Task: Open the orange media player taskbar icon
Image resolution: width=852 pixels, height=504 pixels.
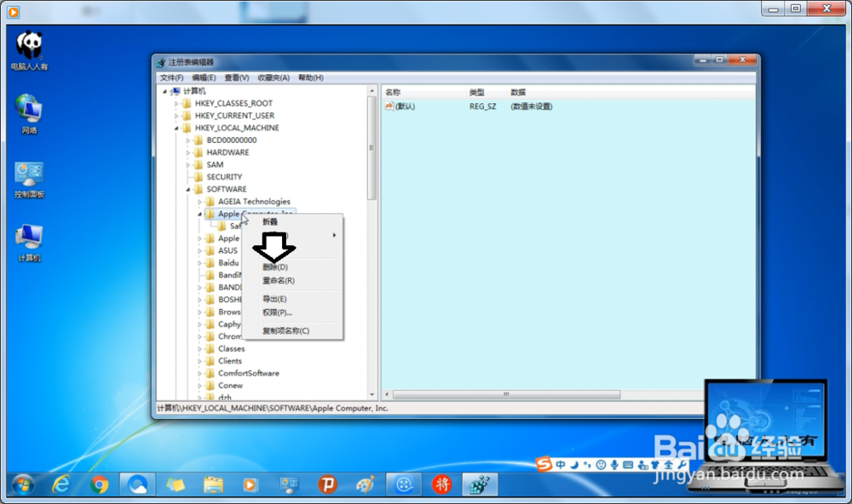Action: pos(250,484)
